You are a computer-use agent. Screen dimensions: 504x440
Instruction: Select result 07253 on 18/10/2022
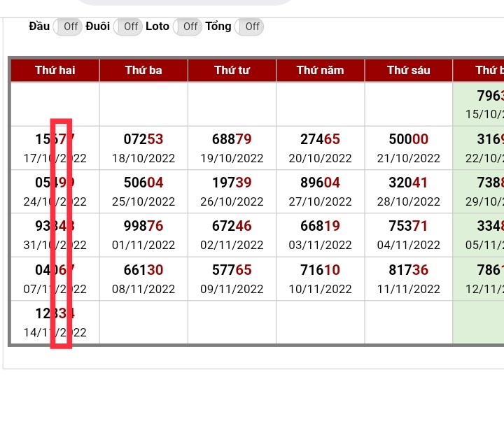point(143,139)
